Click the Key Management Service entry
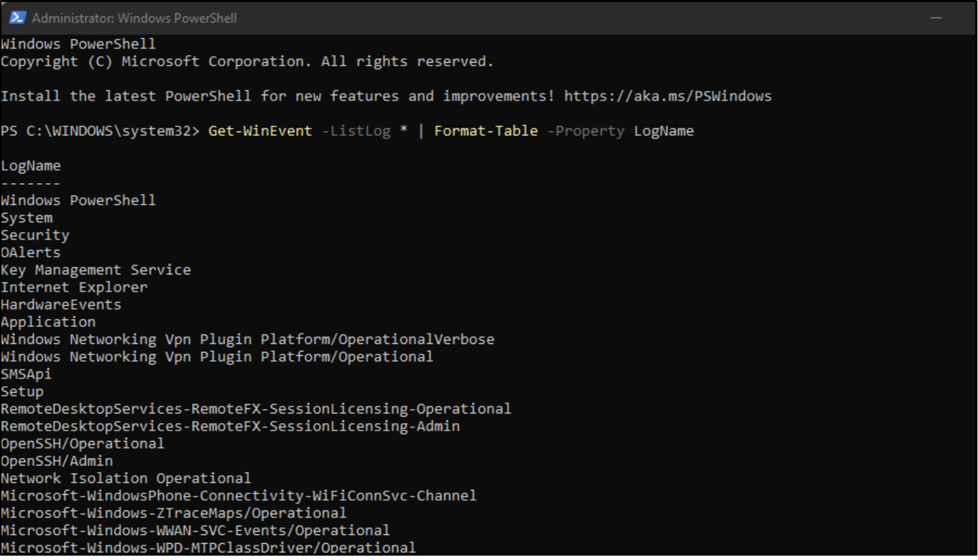 [x=96, y=270]
